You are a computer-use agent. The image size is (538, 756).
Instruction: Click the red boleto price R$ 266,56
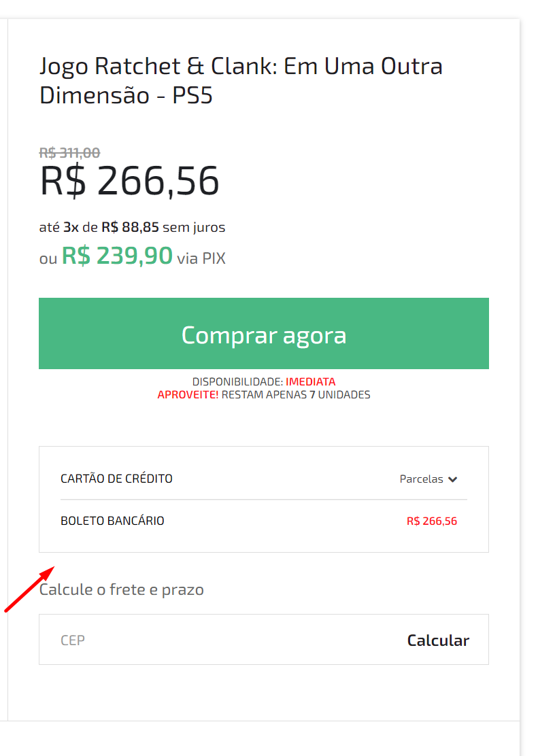tap(431, 521)
